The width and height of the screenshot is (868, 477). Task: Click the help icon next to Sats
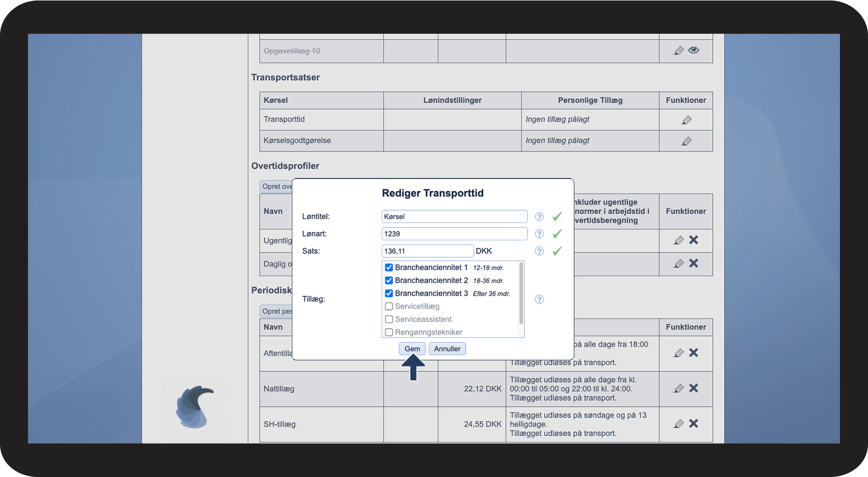[539, 251]
